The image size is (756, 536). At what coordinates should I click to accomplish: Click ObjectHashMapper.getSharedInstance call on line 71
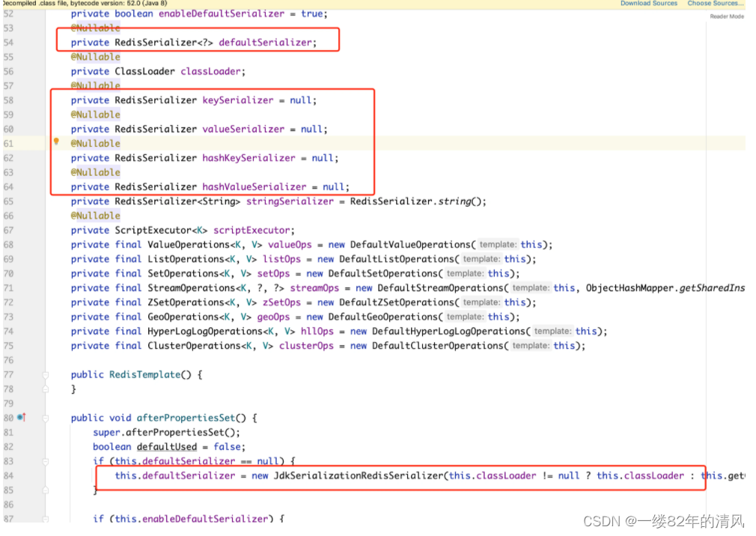point(665,288)
